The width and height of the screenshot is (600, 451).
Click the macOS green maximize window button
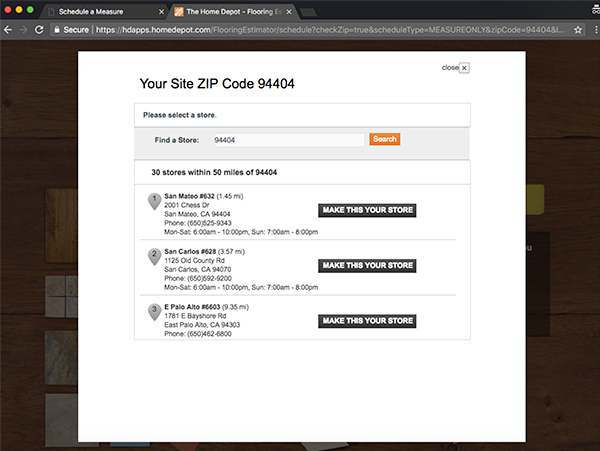(x=30, y=10)
